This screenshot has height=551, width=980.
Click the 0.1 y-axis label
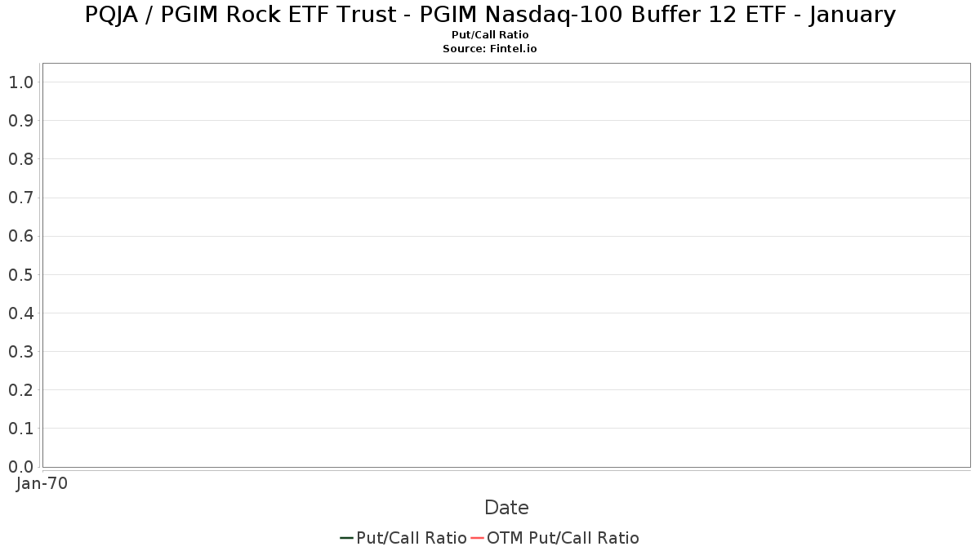[20, 429]
